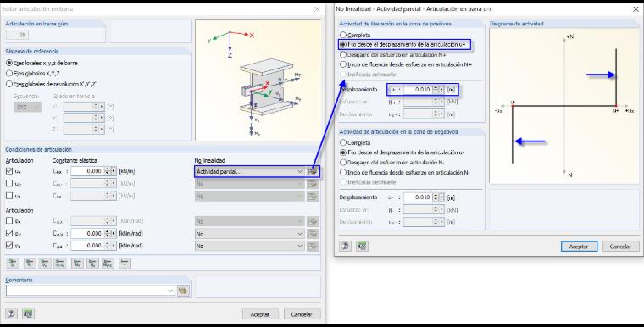The height and width of the screenshot is (327, 644).
Task: Click the spinner on Cux value field
Action: 108,171
